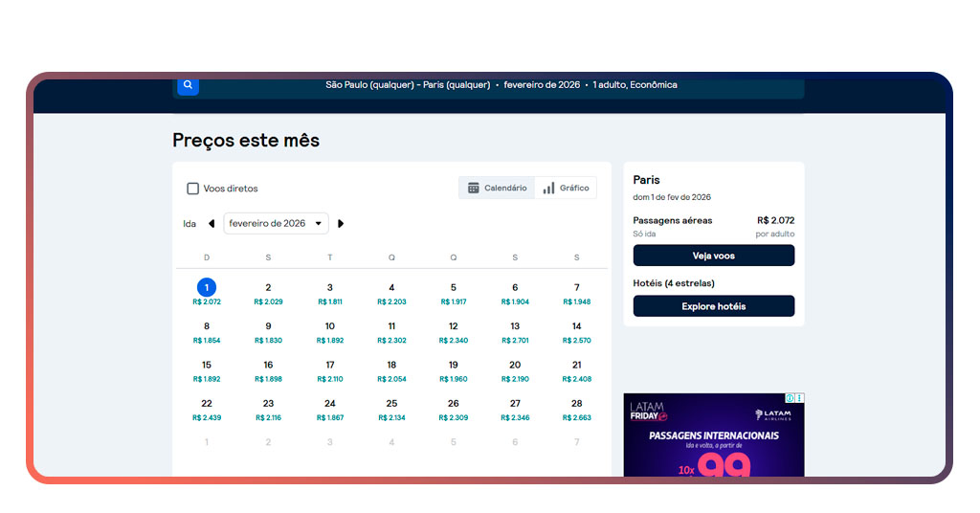Click the Veja voos button
The image size is (980, 513).
[713, 256]
